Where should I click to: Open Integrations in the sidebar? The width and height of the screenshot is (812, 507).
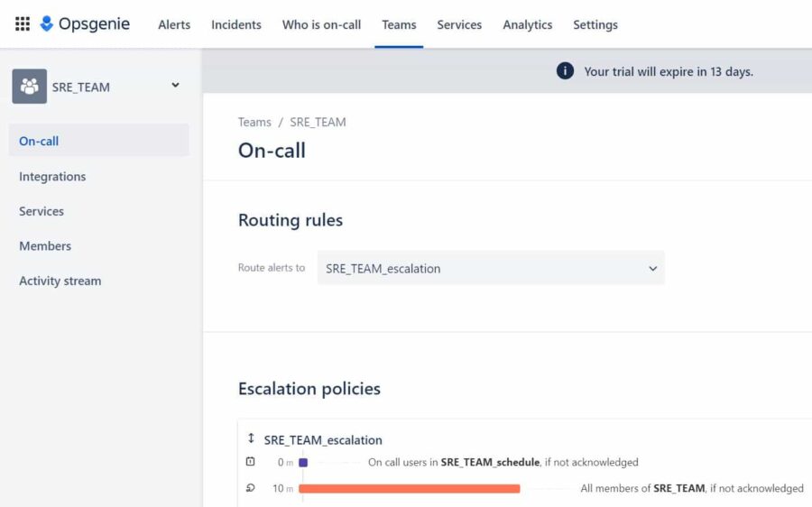(52, 177)
